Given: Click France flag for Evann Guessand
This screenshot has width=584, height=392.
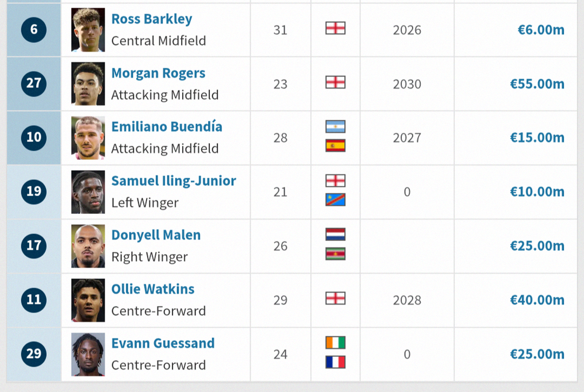Looking at the screenshot, I should [x=335, y=362].
